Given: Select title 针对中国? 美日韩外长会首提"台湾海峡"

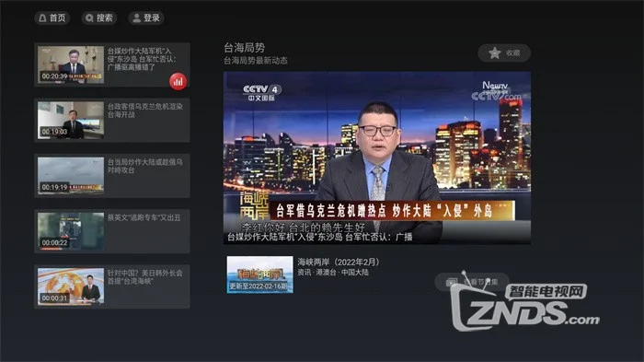Looking at the screenshot, I should [145, 277].
